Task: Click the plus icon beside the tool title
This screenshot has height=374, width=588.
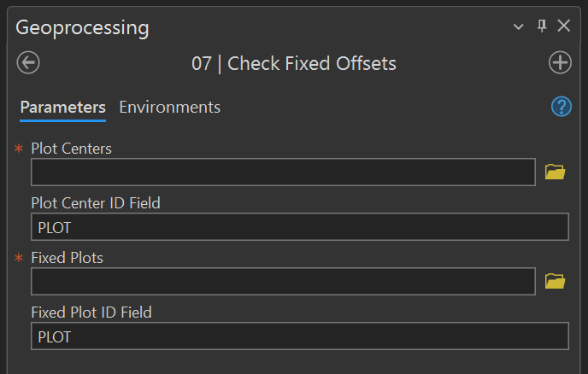Action: (x=560, y=62)
